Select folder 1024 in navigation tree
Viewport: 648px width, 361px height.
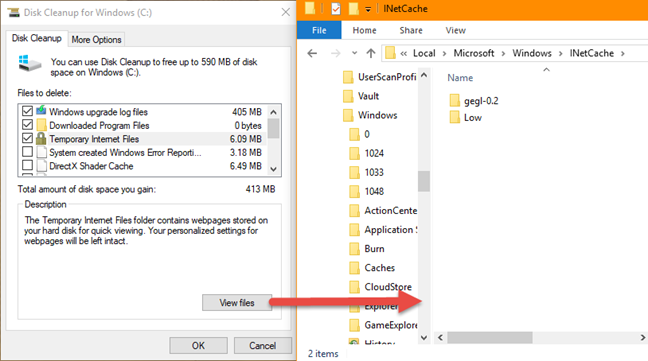[367, 153]
